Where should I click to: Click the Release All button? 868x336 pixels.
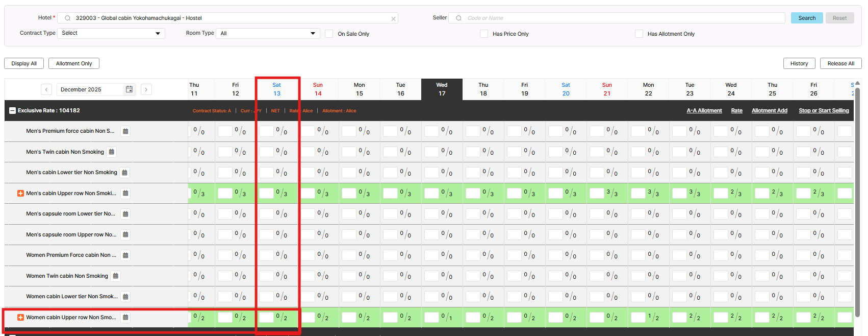pyautogui.click(x=840, y=63)
